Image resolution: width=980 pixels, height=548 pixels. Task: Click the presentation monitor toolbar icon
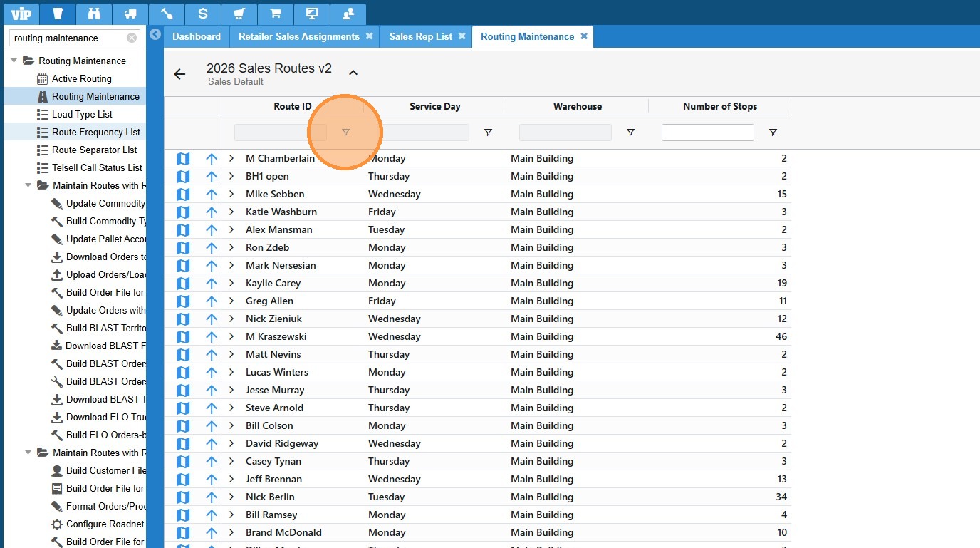click(x=311, y=14)
